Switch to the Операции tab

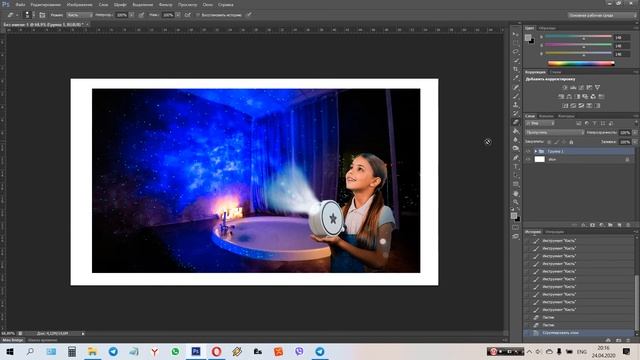pos(554,232)
